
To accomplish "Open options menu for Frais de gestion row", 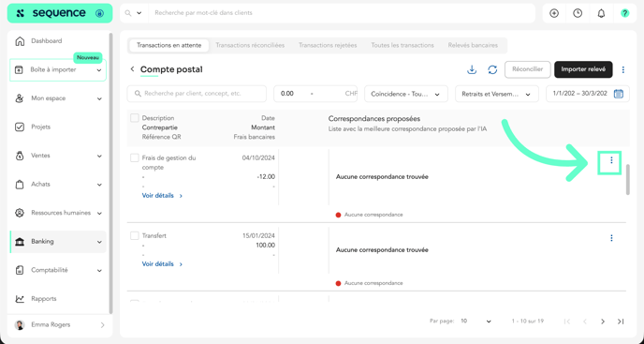I will [x=611, y=160].
